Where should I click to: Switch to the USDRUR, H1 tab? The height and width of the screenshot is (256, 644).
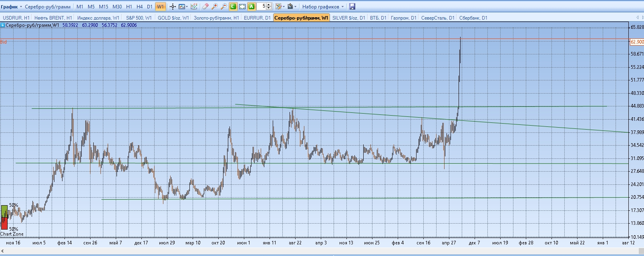pos(16,18)
